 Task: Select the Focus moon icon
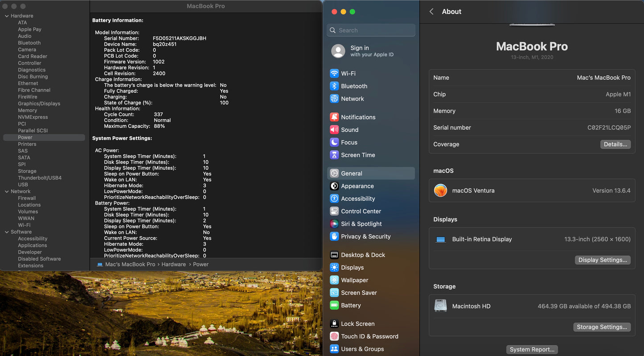334,143
